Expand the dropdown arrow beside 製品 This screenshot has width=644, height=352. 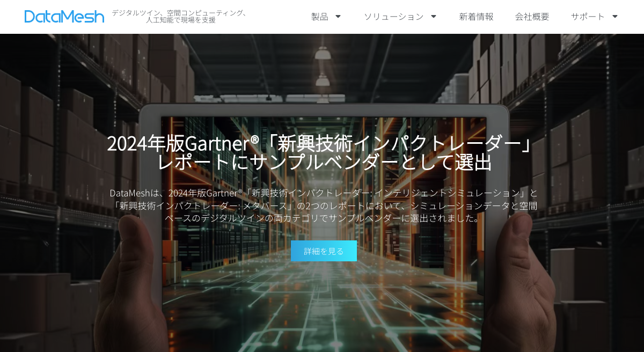click(338, 17)
